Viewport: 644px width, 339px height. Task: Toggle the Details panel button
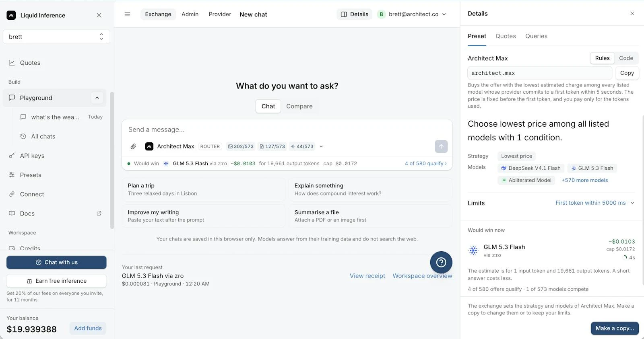tap(355, 14)
